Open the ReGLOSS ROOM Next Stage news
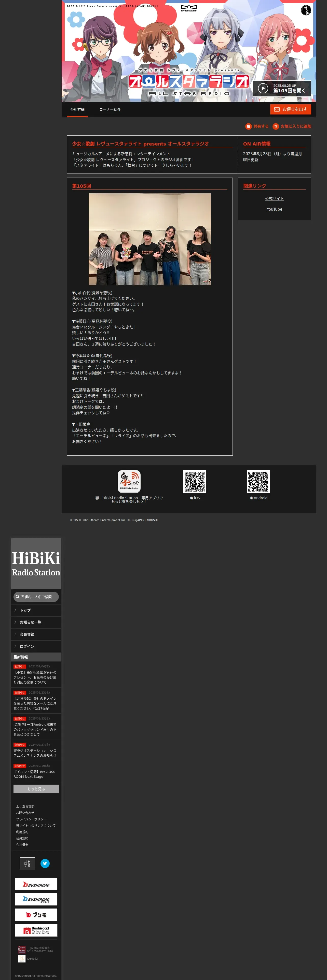Viewport: 327px width, 980px height. click(36, 772)
